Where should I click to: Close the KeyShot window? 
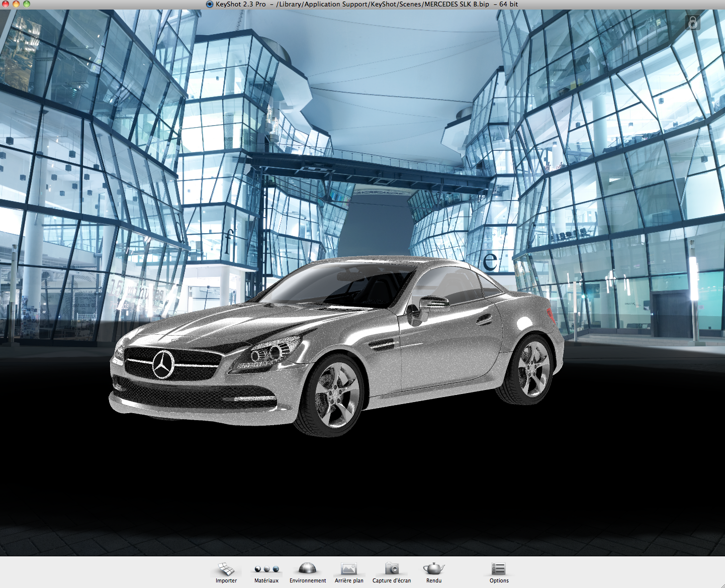pos(5,4)
